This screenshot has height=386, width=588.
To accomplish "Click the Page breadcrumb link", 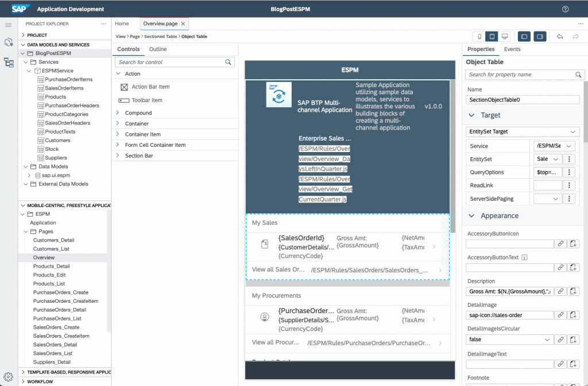I will pos(134,36).
